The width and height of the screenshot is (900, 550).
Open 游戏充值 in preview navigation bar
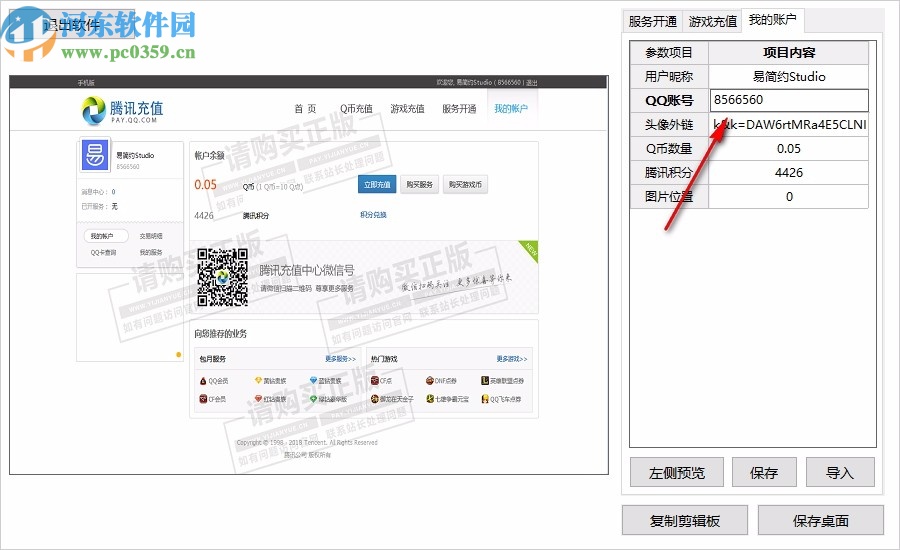pyautogui.click(x=407, y=109)
